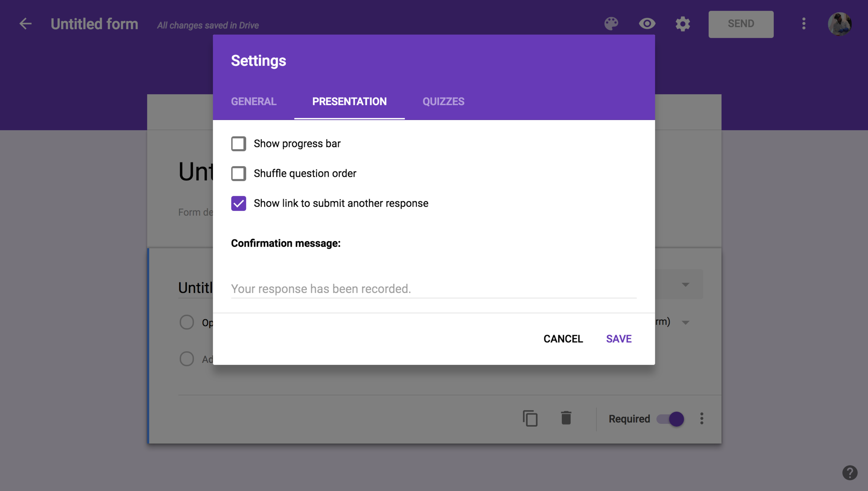
Task: Click the preview eye icon
Action: [x=647, y=24]
